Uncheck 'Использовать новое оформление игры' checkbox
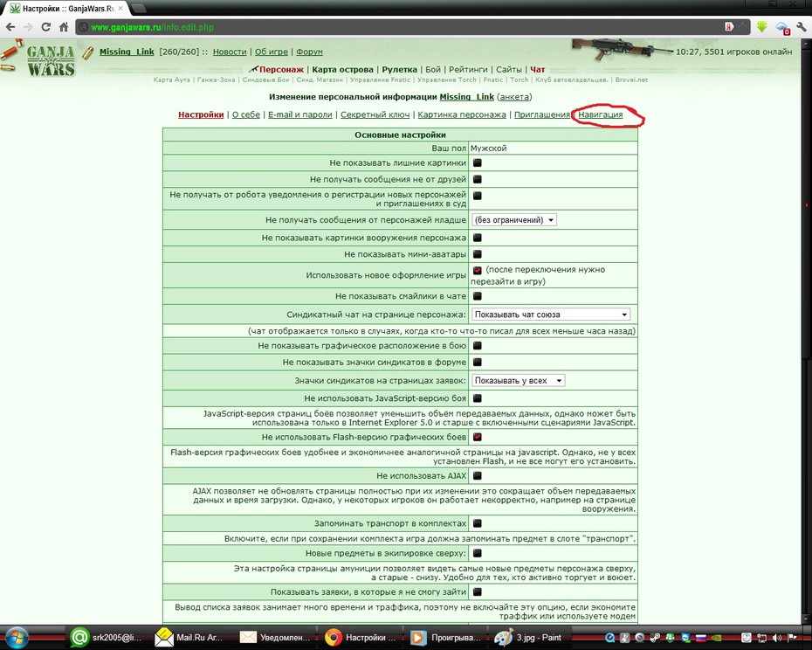 pyautogui.click(x=478, y=270)
